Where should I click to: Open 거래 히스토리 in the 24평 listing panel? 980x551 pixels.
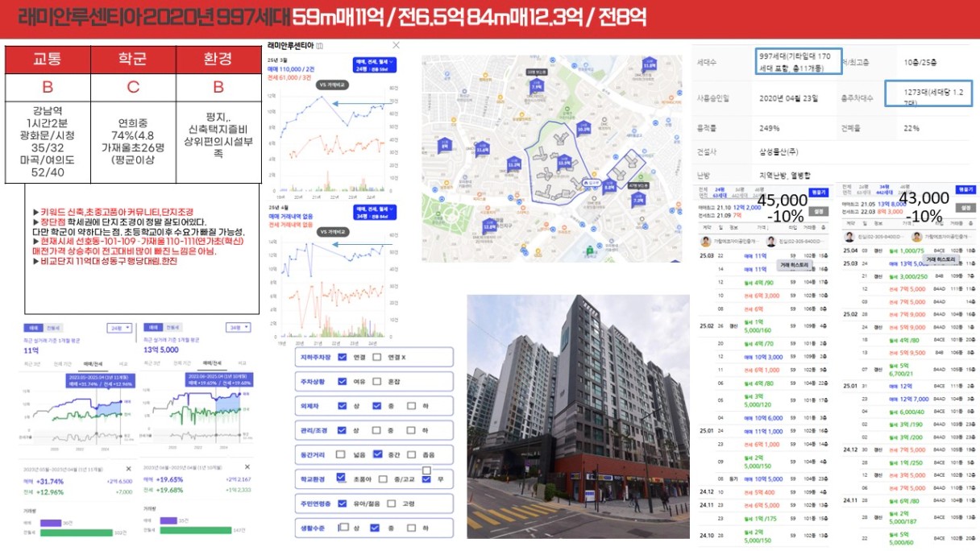tap(794, 265)
